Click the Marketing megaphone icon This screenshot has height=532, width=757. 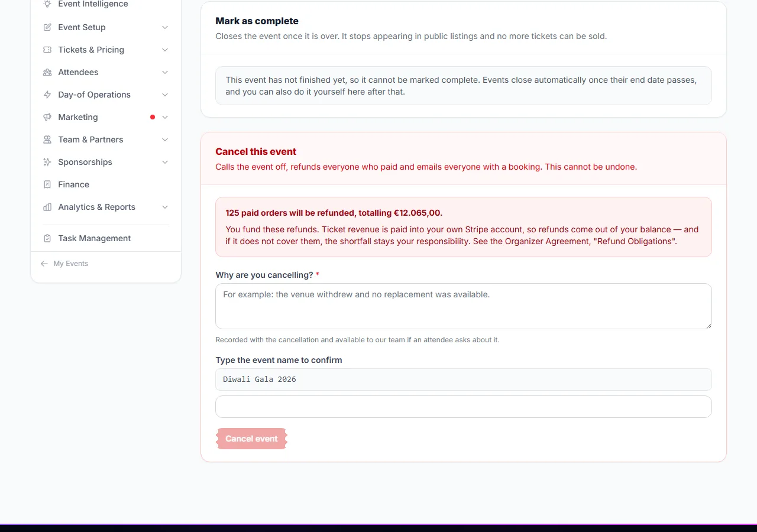[x=47, y=117]
